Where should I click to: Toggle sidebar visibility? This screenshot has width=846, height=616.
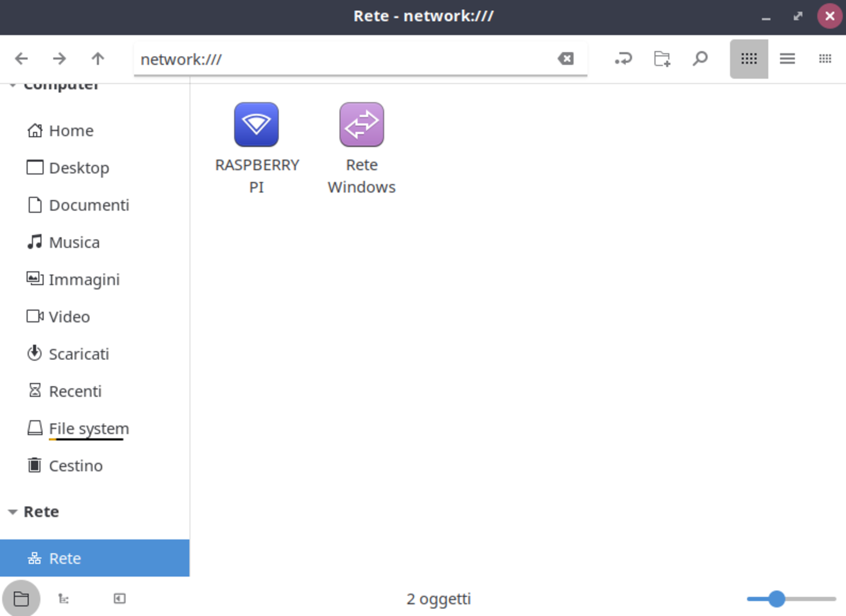pyautogui.click(x=119, y=598)
